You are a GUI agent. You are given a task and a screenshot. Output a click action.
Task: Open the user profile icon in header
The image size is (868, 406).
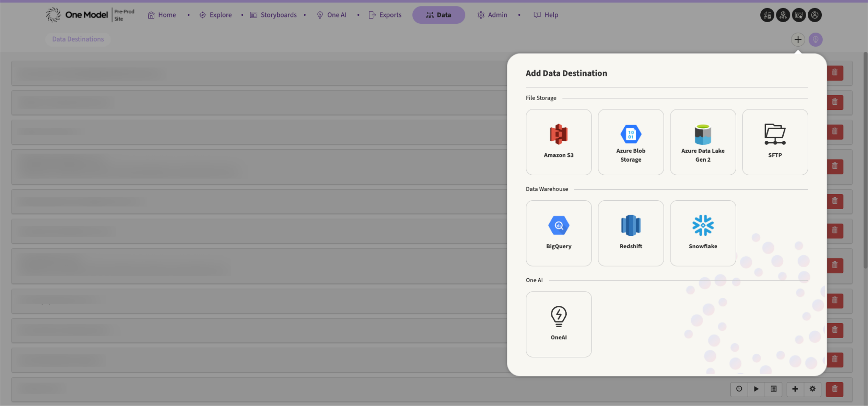(x=815, y=15)
